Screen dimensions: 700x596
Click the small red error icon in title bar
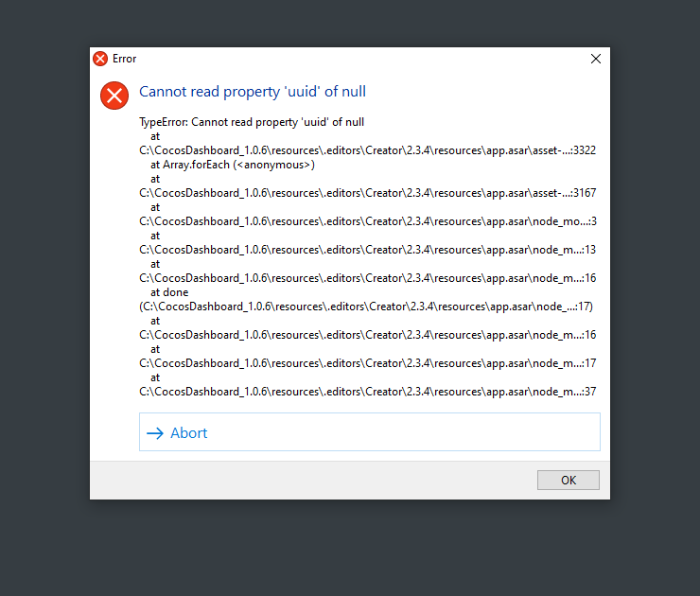pos(100,59)
